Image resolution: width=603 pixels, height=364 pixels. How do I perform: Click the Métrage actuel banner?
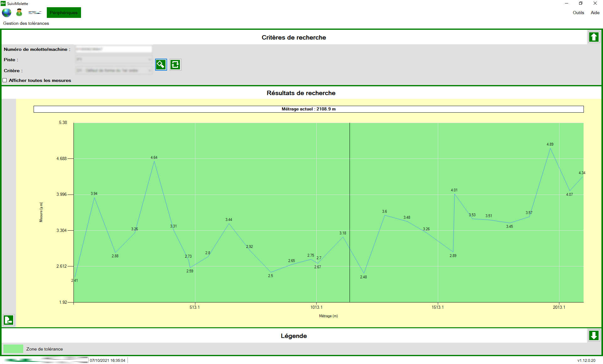click(308, 109)
